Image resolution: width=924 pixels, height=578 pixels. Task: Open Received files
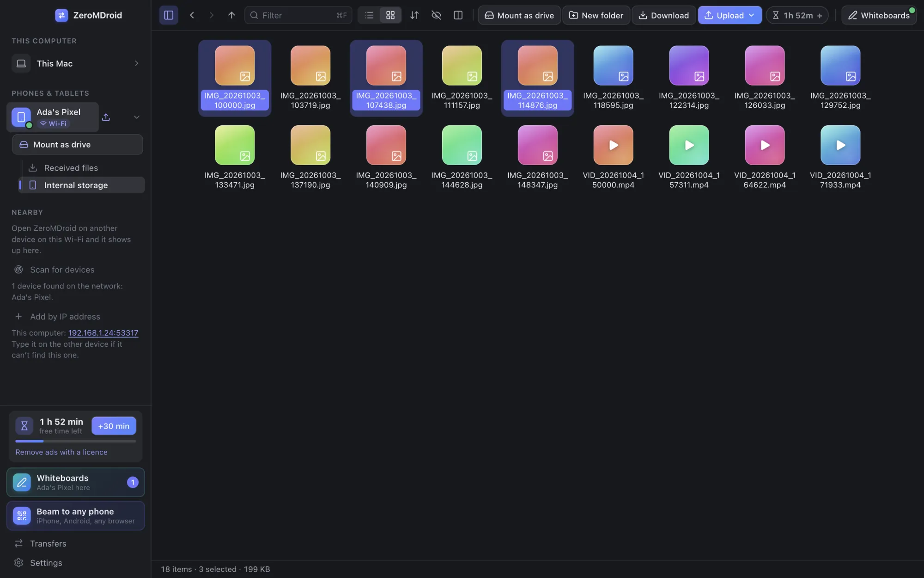(81, 168)
